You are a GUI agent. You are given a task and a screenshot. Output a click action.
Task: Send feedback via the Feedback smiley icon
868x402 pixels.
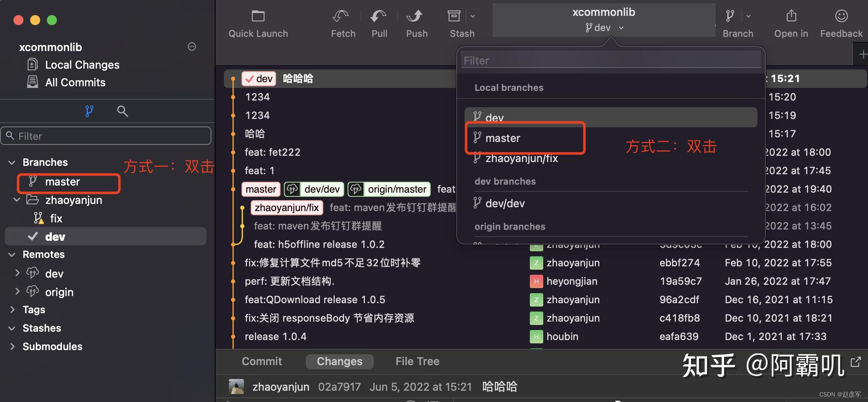841,16
